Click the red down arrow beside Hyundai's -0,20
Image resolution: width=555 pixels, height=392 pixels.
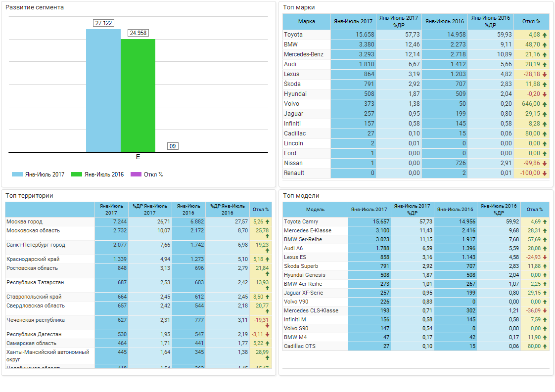click(545, 94)
